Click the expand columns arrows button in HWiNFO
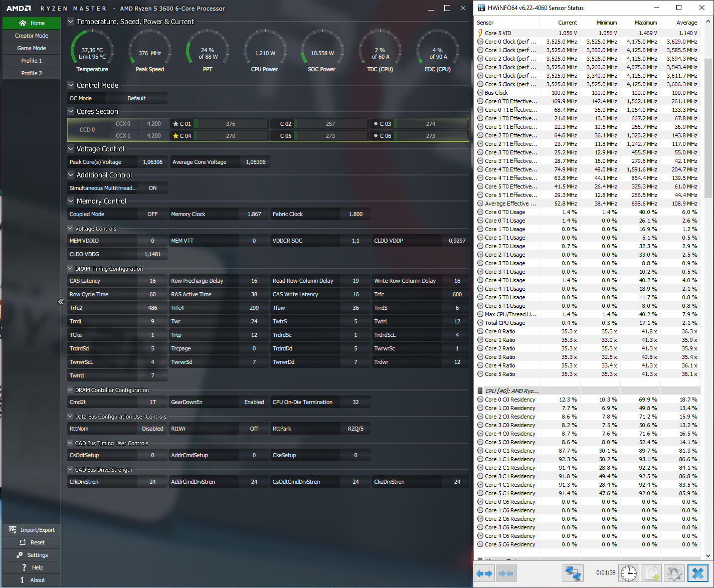This screenshot has width=714, height=588. point(484,573)
